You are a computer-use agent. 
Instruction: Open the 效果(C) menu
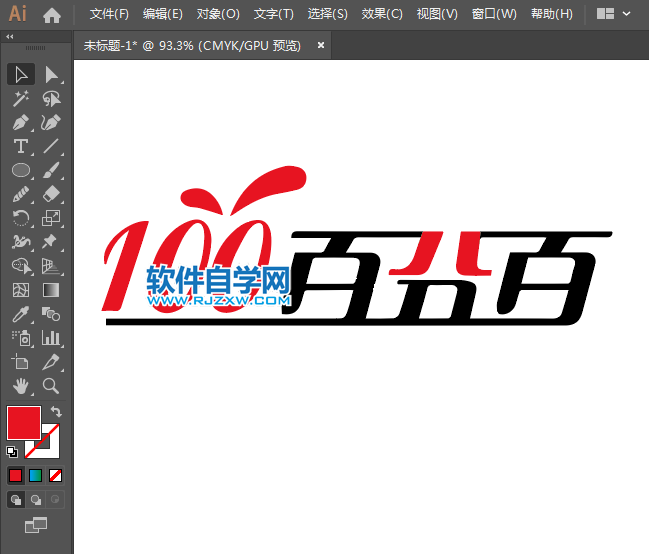point(382,14)
